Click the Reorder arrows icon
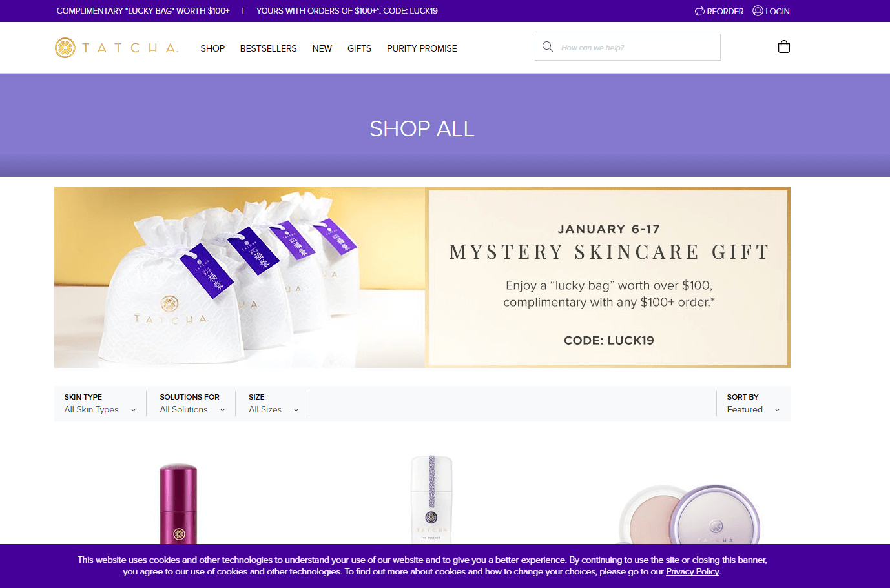The height and width of the screenshot is (588, 890). pos(699,11)
